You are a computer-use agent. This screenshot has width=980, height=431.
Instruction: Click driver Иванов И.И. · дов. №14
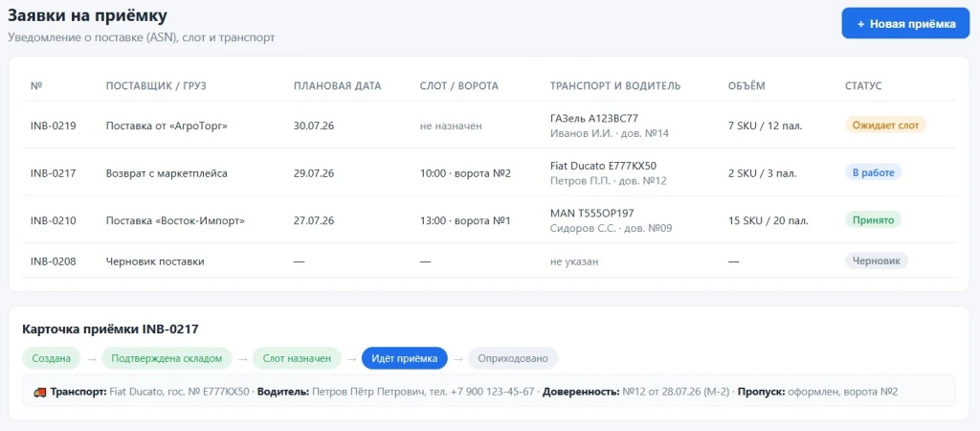(610, 133)
